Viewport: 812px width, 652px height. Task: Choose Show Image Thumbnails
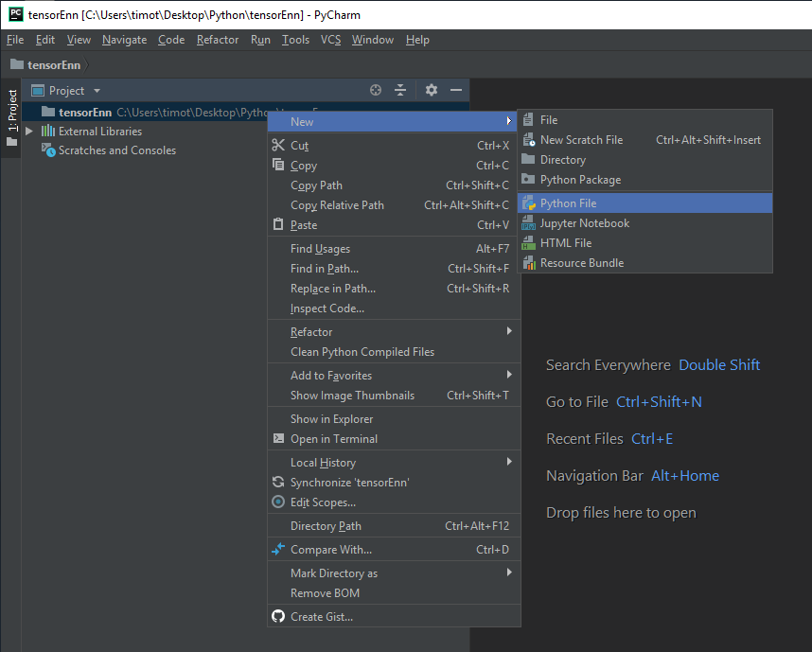click(394, 396)
